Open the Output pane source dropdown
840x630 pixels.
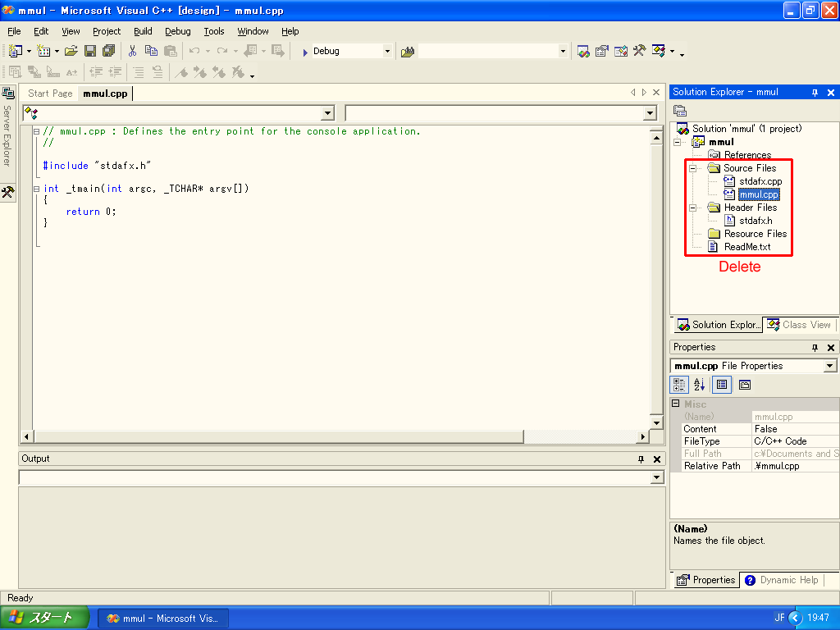pyautogui.click(x=657, y=477)
